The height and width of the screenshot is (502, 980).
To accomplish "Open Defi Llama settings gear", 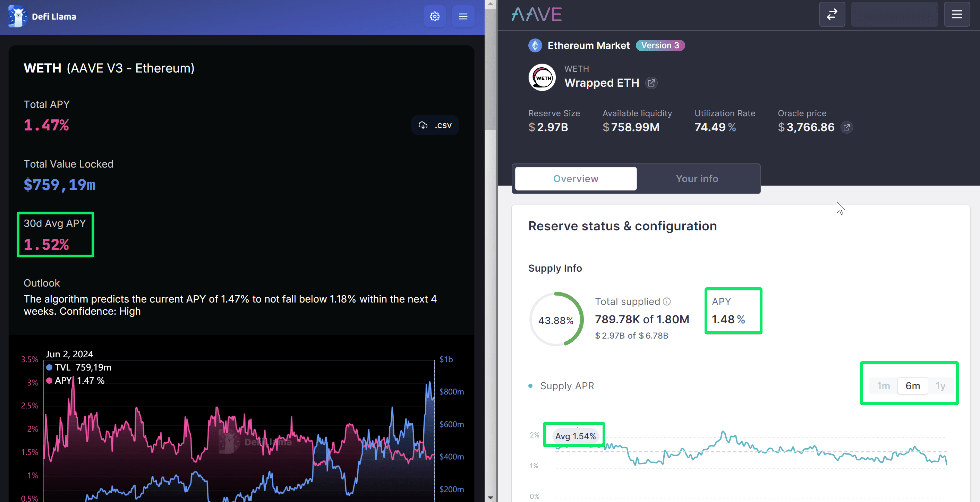I will pyautogui.click(x=434, y=16).
